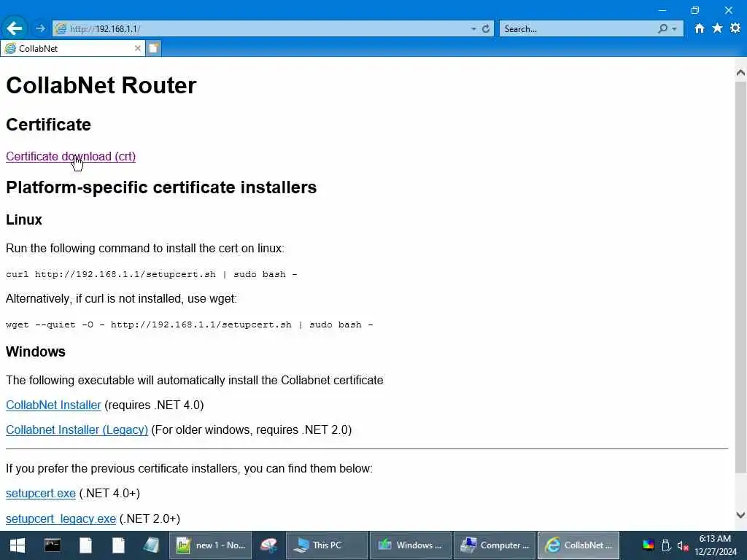Click the muted volume tray icon
The width and height of the screenshot is (747, 560).
tap(683, 545)
